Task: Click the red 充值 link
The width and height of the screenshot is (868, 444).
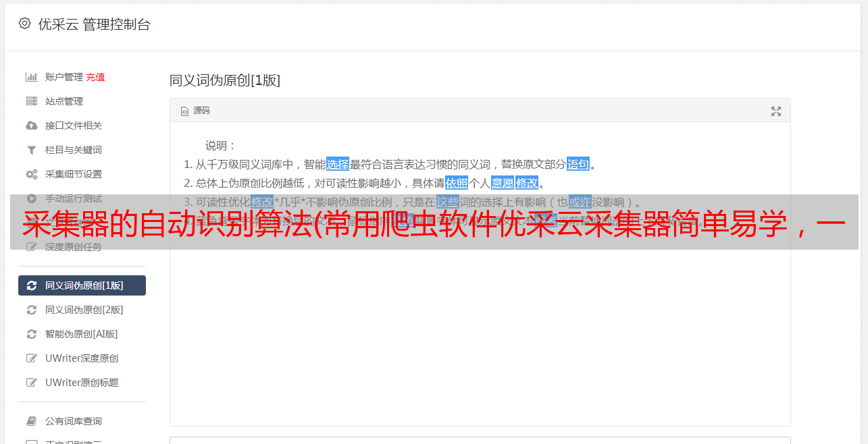Action: (x=95, y=77)
